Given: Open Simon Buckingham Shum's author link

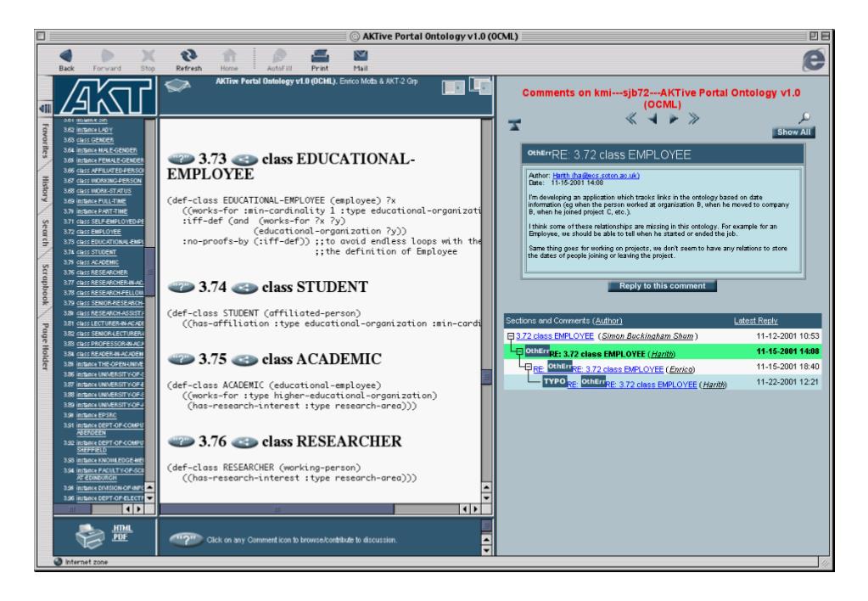Looking at the screenshot, I should [647, 336].
